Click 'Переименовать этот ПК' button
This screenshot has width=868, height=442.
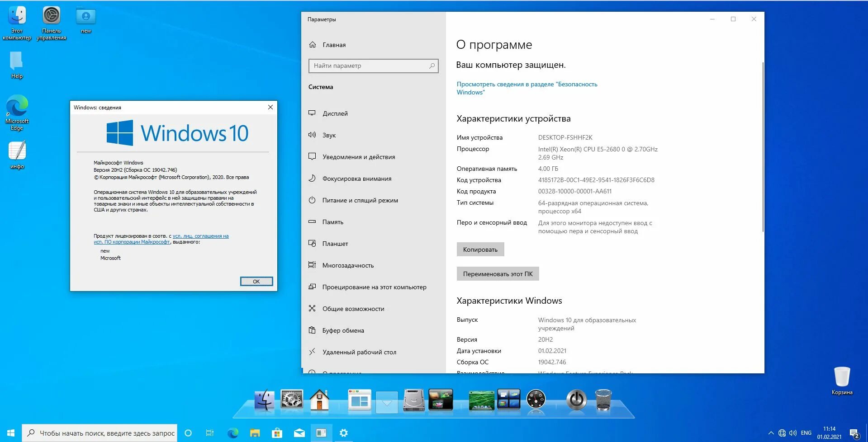[x=498, y=274]
